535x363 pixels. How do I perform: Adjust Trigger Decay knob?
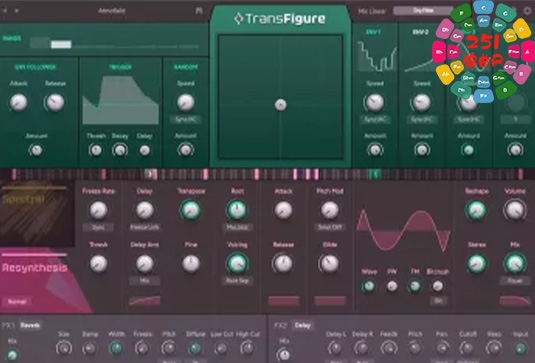(120, 150)
